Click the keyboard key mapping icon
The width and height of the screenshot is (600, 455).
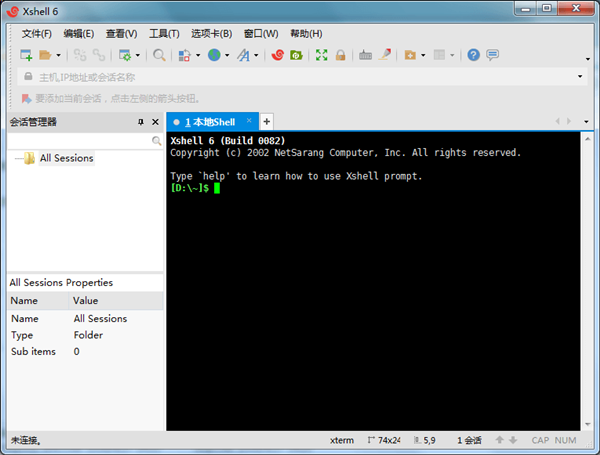point(365,55)
